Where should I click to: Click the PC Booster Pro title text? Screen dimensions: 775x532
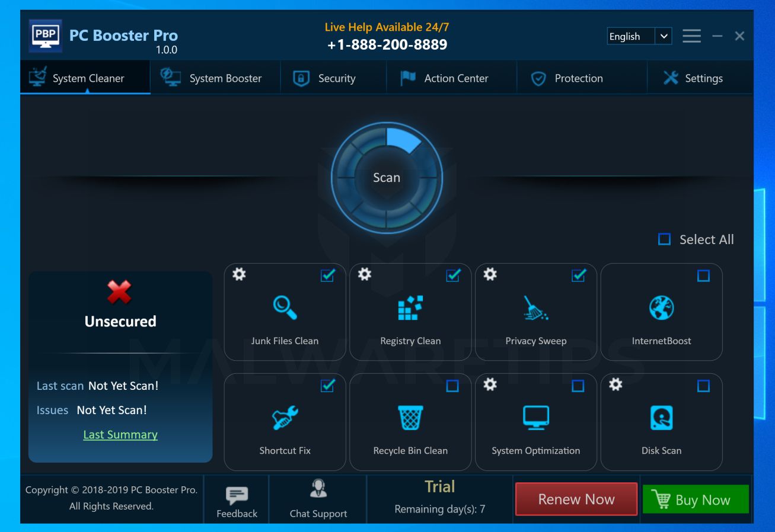point(123,36)
